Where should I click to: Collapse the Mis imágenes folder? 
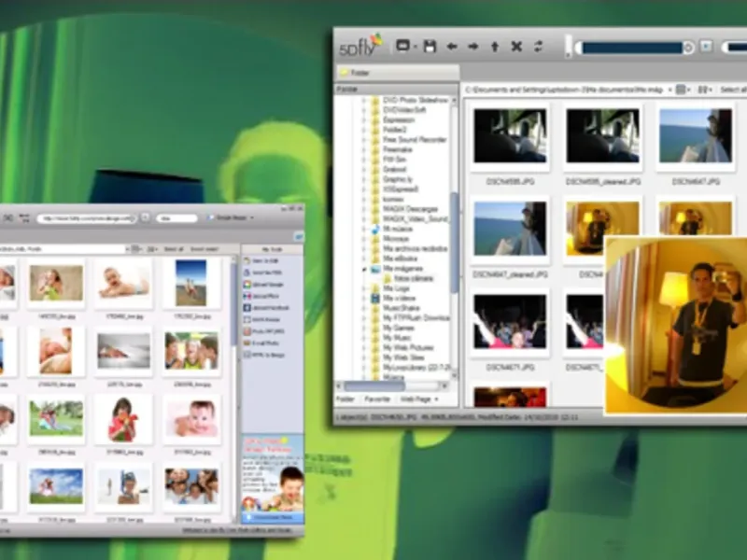[x=364, y=269]
